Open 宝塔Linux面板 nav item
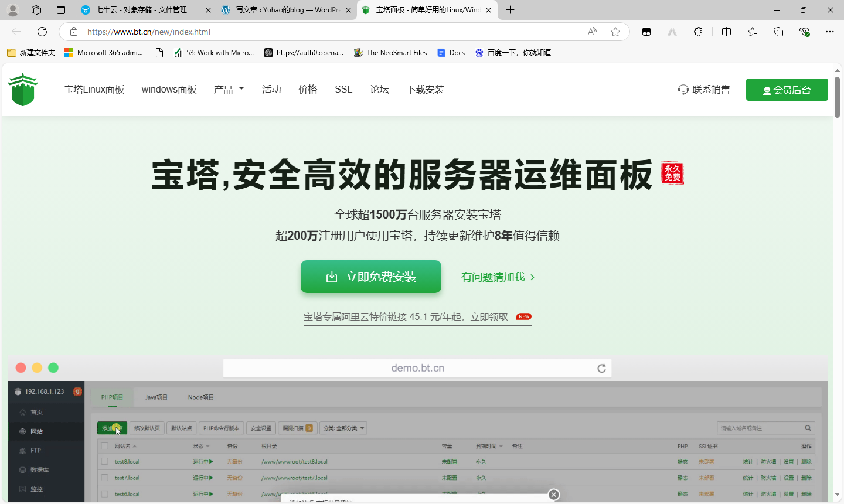 pyautogui.click(x=94, y=90)
